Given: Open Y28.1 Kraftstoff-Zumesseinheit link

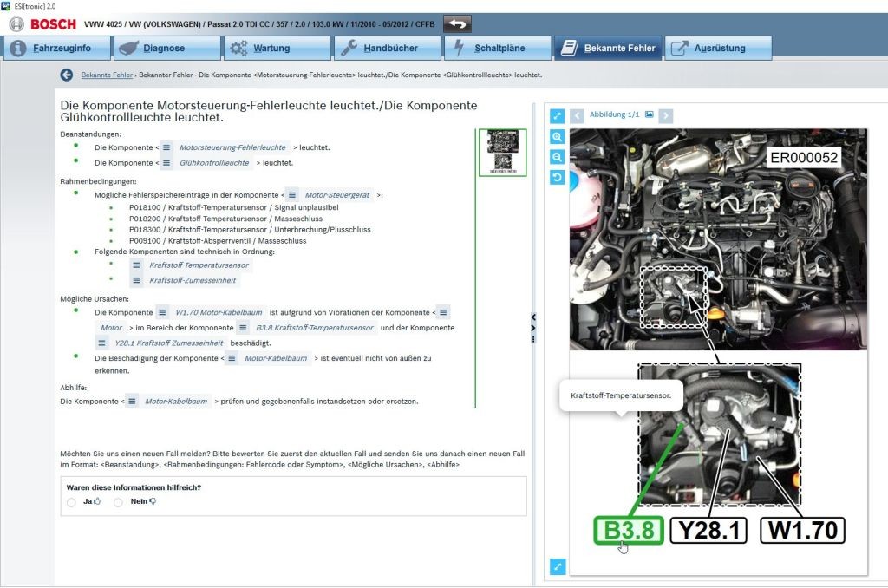Looking at the screenshot, I should pos(169,343).
